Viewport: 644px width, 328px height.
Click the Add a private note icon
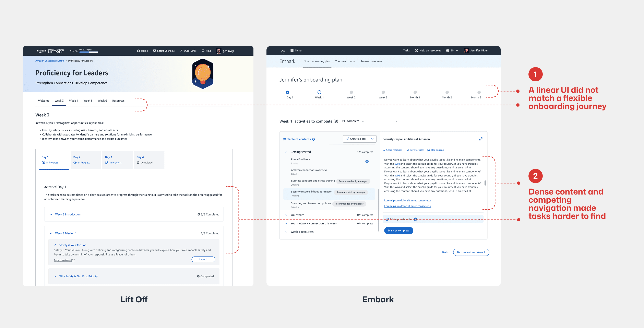click(x=387, y=219)
